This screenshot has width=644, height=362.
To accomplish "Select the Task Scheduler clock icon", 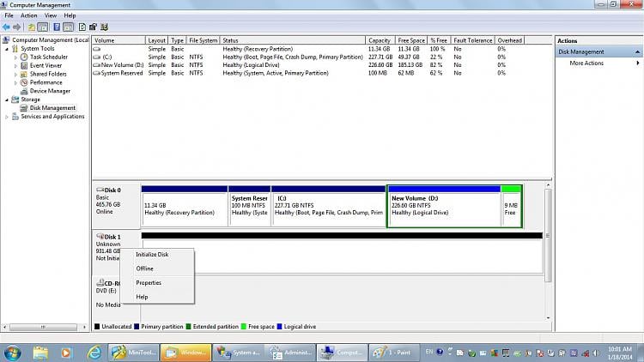I will click(24, 57).
